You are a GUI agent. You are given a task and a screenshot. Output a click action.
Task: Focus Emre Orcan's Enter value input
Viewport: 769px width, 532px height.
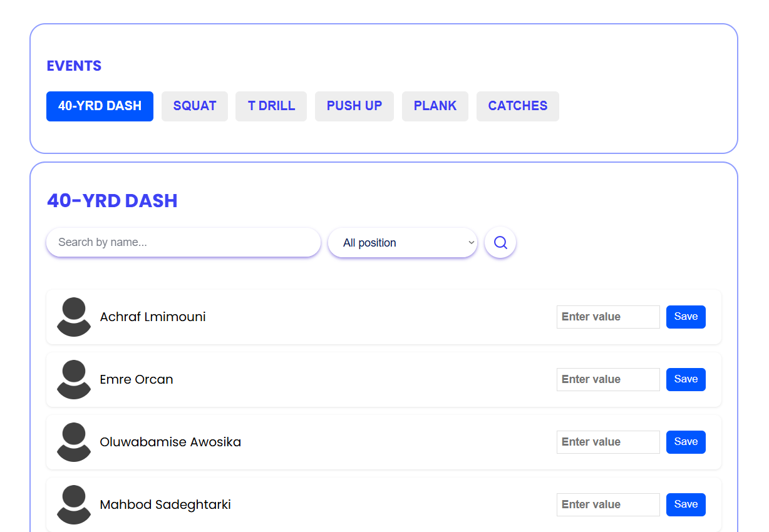[607, 379]
